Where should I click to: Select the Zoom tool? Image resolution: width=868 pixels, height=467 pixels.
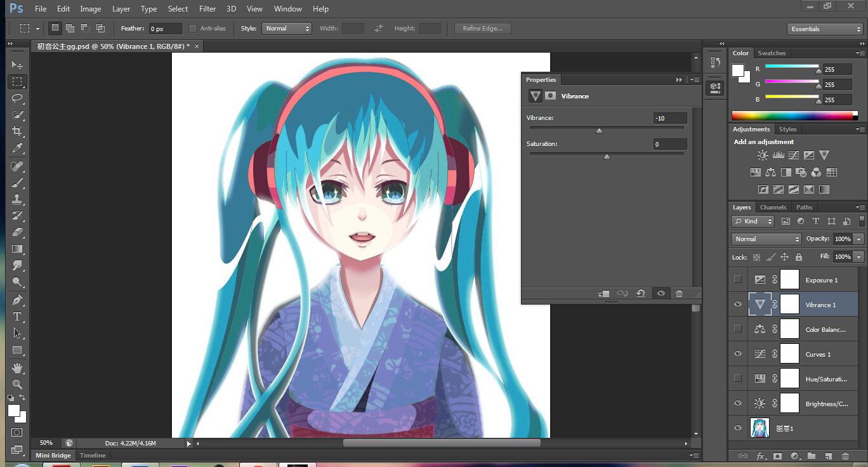coord(17,384)
